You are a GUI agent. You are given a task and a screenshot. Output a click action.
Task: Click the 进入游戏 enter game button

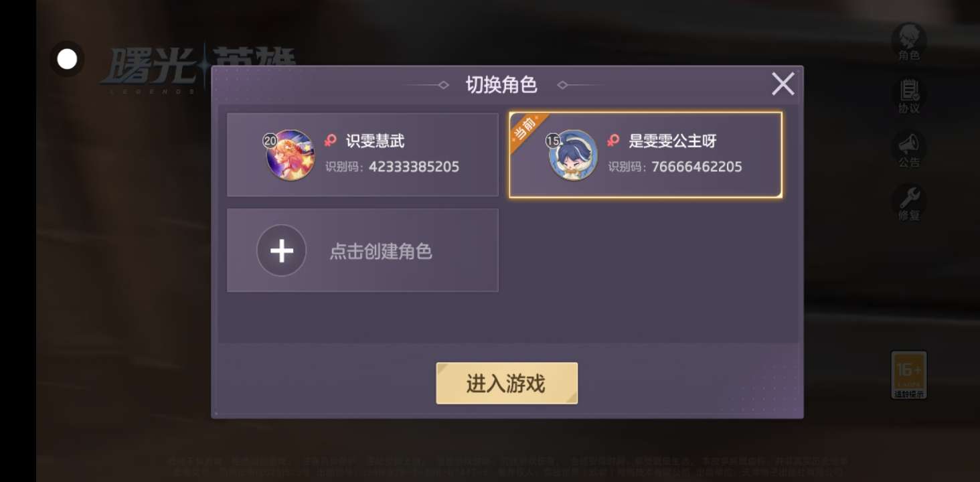[x=507, y=384]
